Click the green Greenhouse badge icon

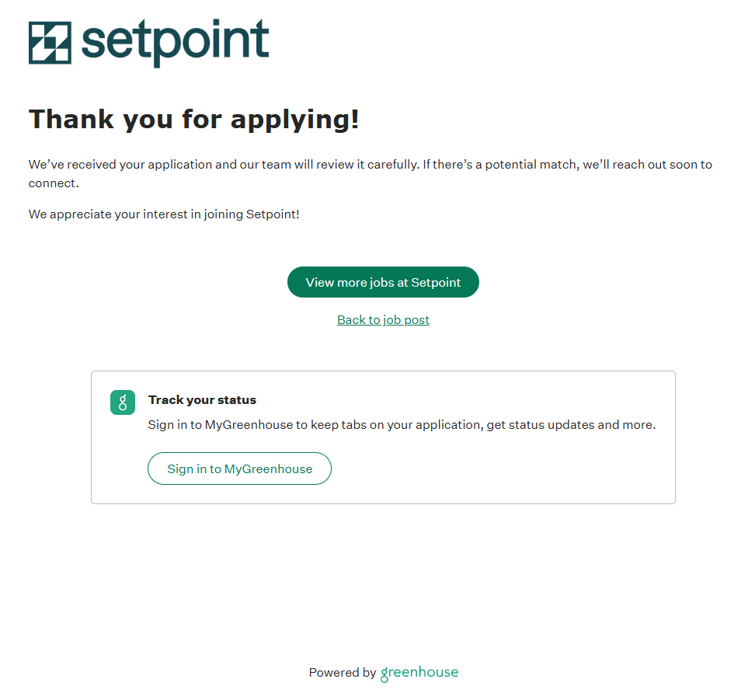(123, 402)
